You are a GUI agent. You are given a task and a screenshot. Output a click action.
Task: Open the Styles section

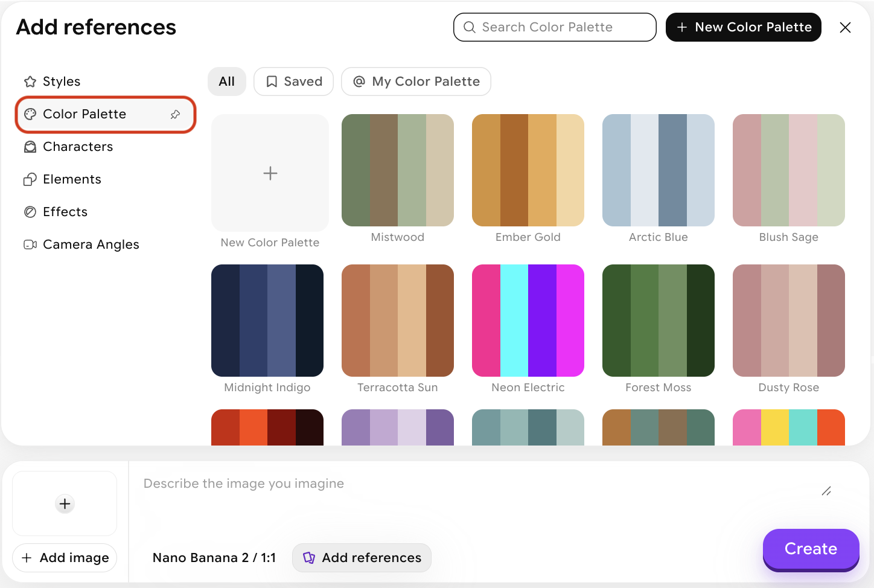(61, 81)
